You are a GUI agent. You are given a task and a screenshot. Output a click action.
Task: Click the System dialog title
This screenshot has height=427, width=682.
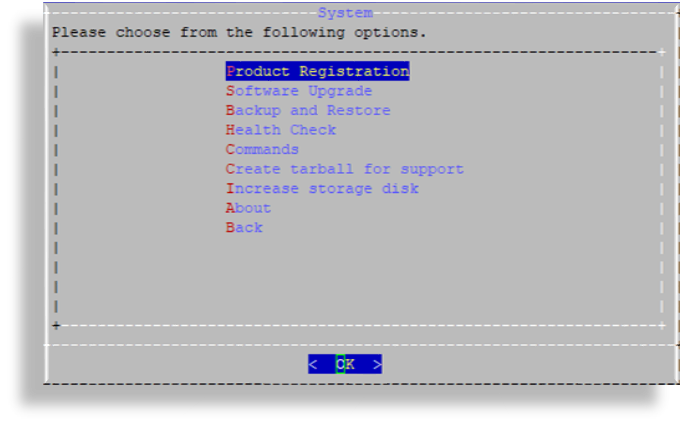click(x=345, y=13)
